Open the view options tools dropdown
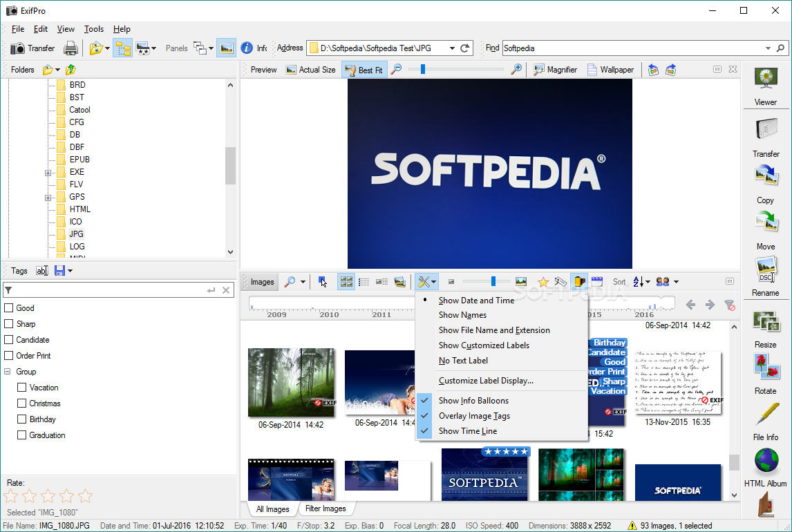 click(427, 282)
